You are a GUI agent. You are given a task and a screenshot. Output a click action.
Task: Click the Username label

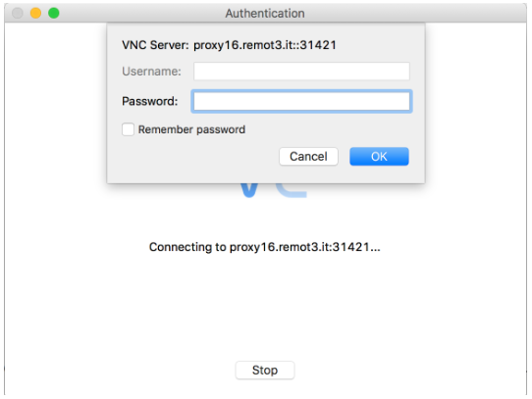(x=151, y=72)
